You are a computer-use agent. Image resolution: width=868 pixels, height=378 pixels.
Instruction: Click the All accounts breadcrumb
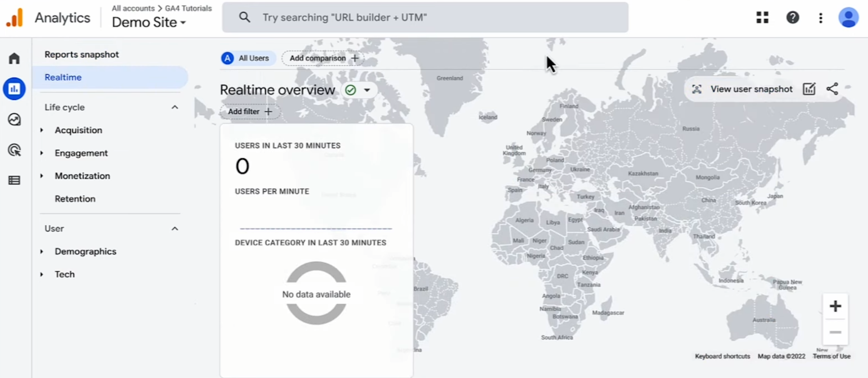pos(133,8)
